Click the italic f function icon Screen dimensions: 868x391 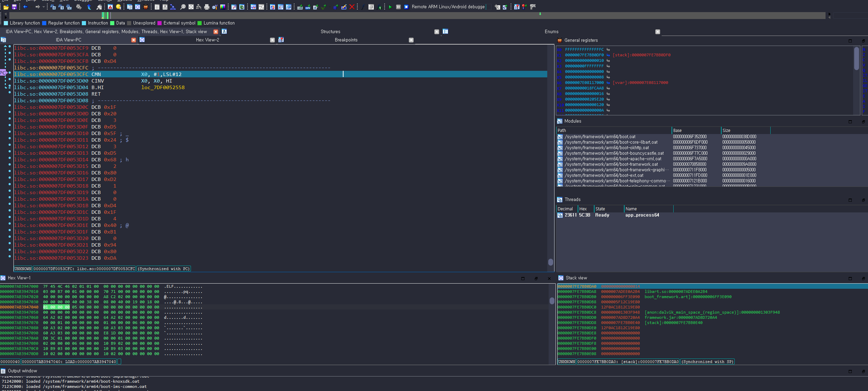pyautogui.click(x=363, y=7)
